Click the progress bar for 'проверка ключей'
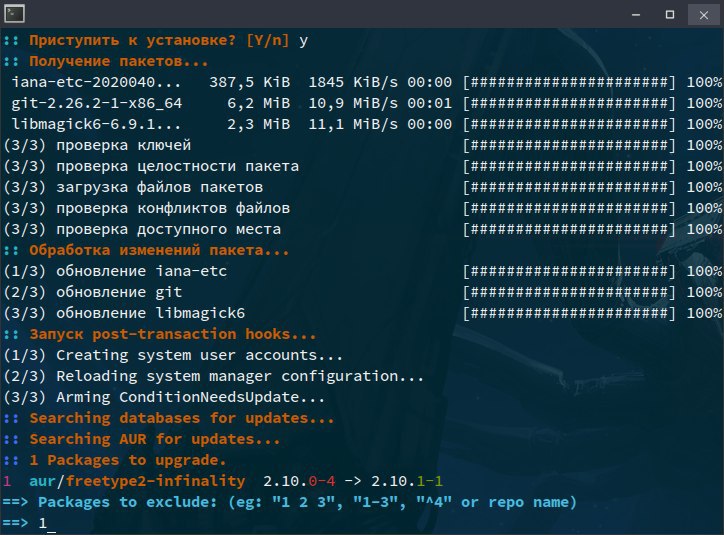724x535 pixels. (x=569, y=145)
